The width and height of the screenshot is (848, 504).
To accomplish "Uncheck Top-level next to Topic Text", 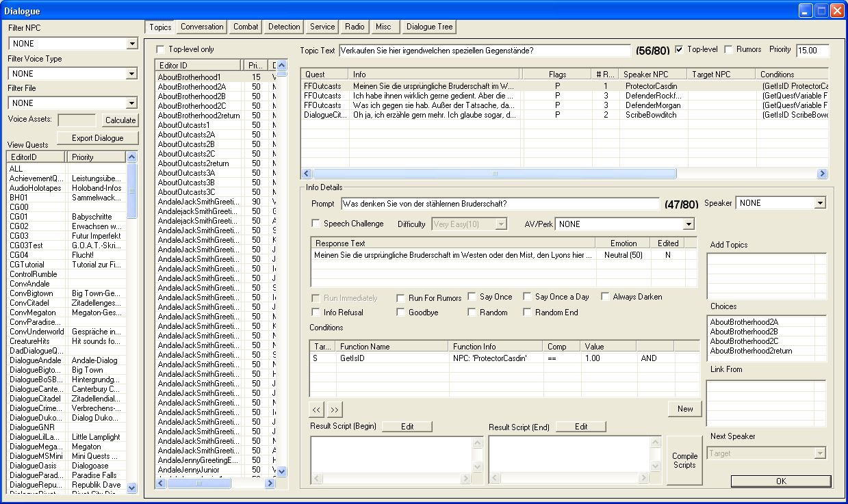I will pos(680,49).
